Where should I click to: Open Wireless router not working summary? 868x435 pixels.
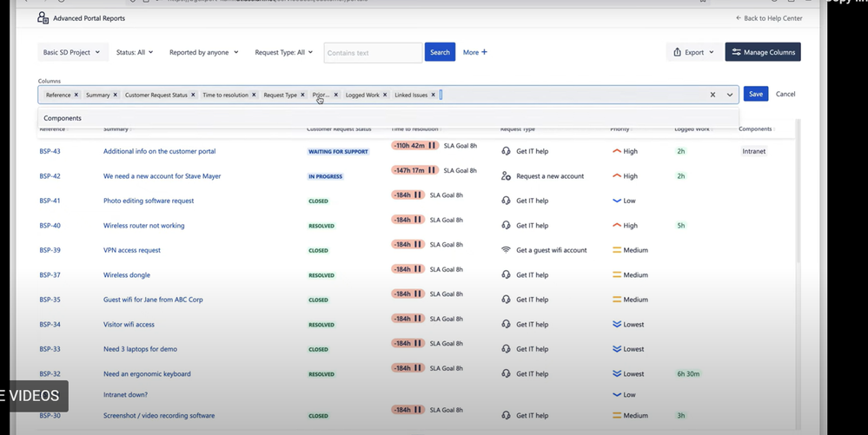click(144, 225)
